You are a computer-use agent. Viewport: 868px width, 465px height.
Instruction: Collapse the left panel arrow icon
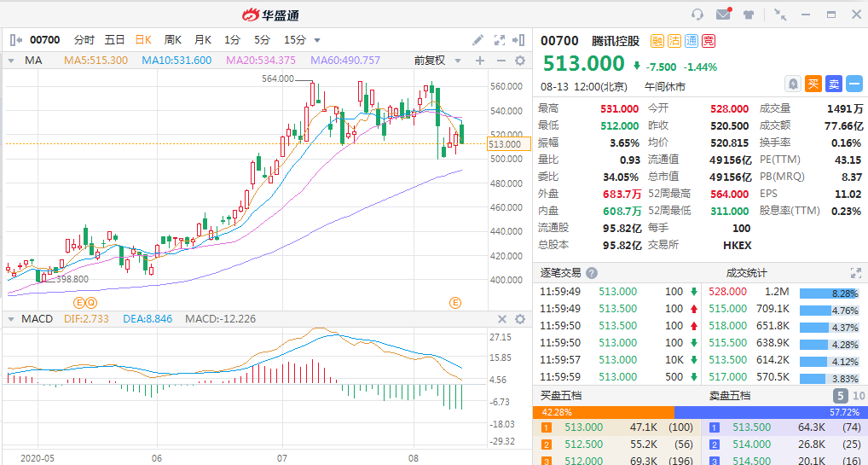[x=16, y=40]
